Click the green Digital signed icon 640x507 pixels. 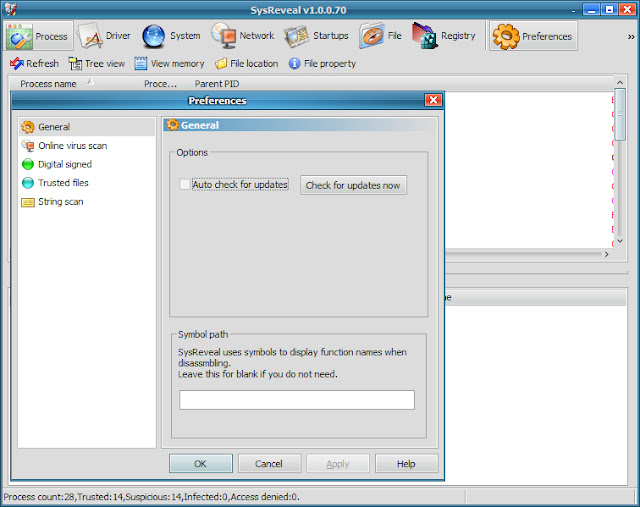pyautogui.click(x=28, y=164)
